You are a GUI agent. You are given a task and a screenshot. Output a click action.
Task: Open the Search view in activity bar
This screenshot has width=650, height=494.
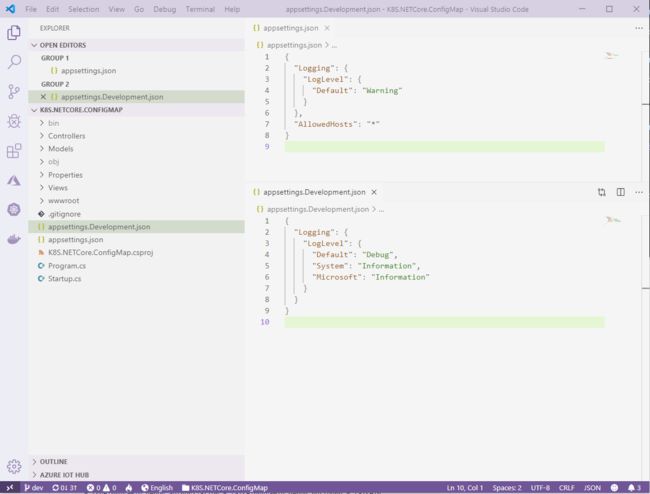click(x=14, y=62)
